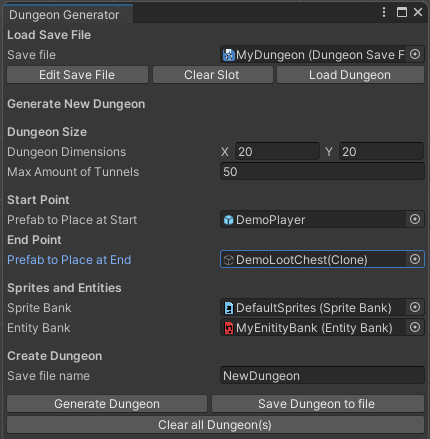Focus the Save file name text field
Screen dimensions: 430x439
pos(322,376)
